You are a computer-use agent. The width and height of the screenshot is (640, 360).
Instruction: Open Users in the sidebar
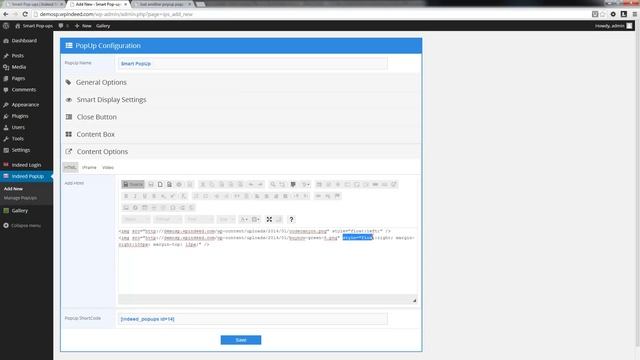click(18, 127)
